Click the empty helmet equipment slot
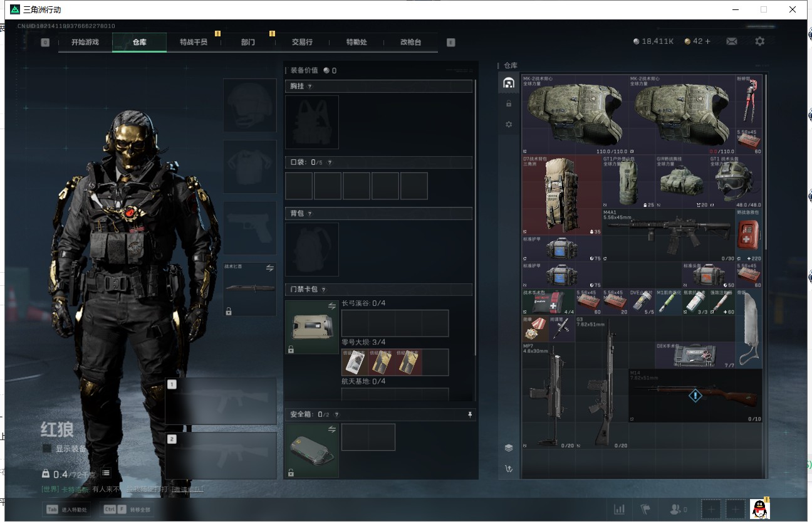The image size is (812, 526). click(x=250, y=105)
